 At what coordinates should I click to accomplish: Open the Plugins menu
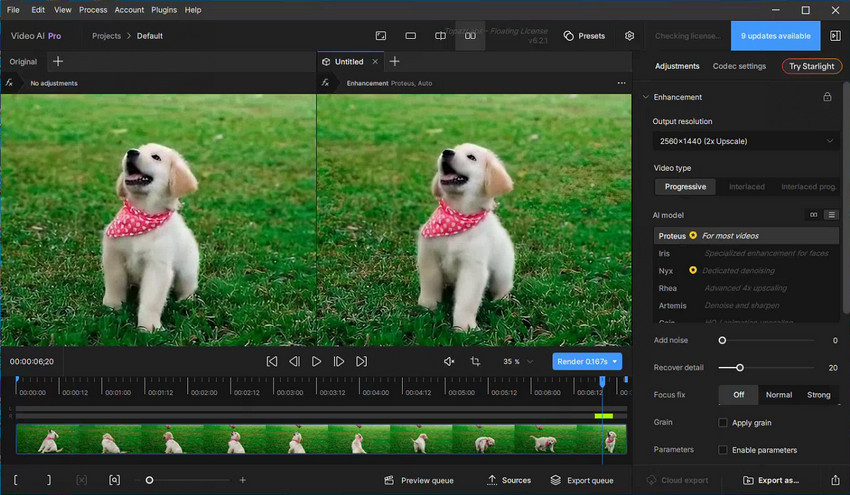tap(164, 10)
